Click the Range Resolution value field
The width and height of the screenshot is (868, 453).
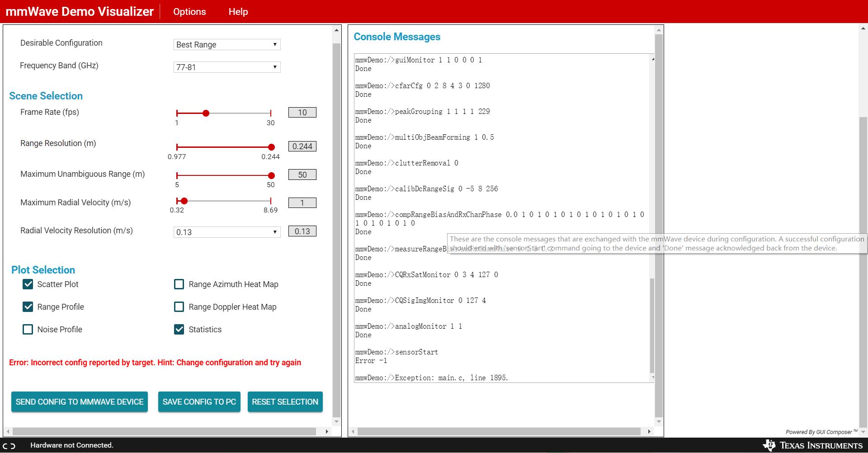[302, 146]
